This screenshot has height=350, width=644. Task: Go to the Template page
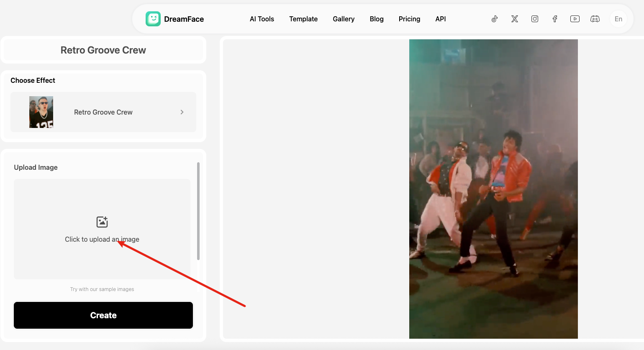tap(303, 19)
